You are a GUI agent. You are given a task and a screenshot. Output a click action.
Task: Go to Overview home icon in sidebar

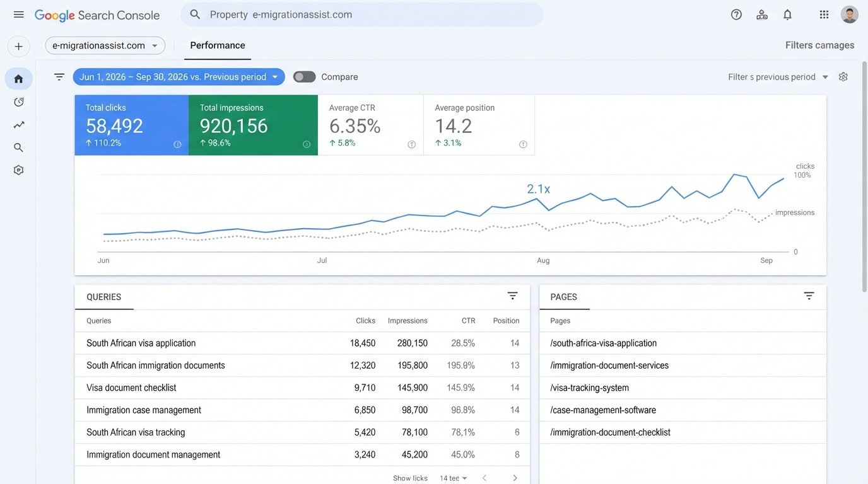click(18, 79)
